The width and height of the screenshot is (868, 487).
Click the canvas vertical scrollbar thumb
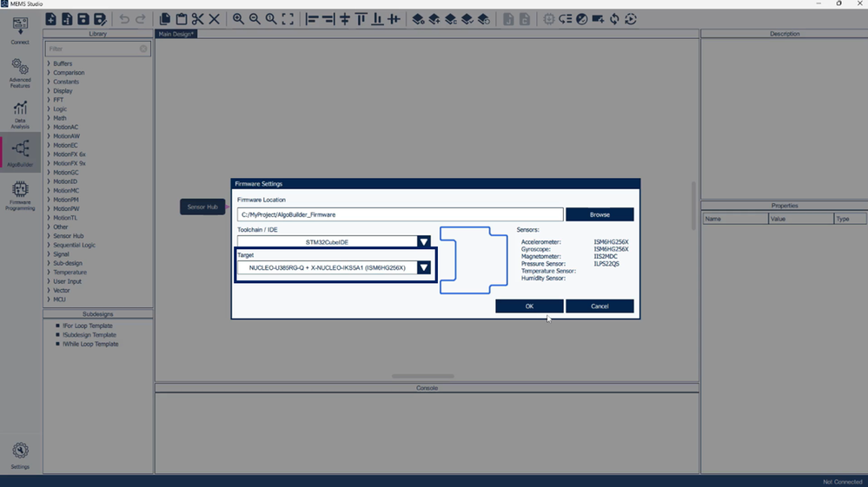click(x=693, y=206)
